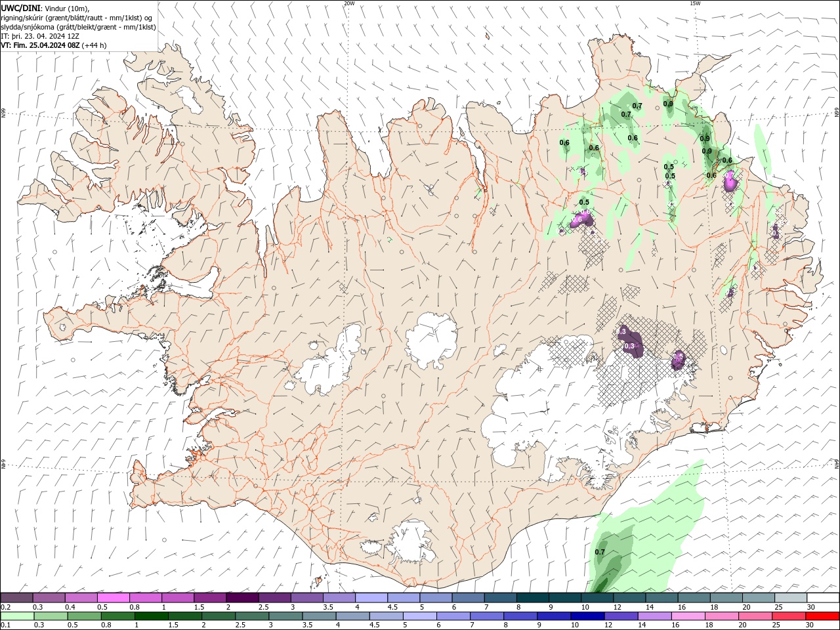Click the 14 light violet swatch, lower legend

654,616
